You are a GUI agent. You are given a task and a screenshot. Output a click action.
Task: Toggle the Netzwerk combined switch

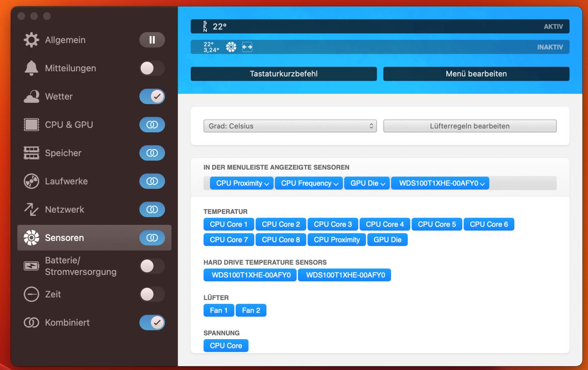coord(152,209)
